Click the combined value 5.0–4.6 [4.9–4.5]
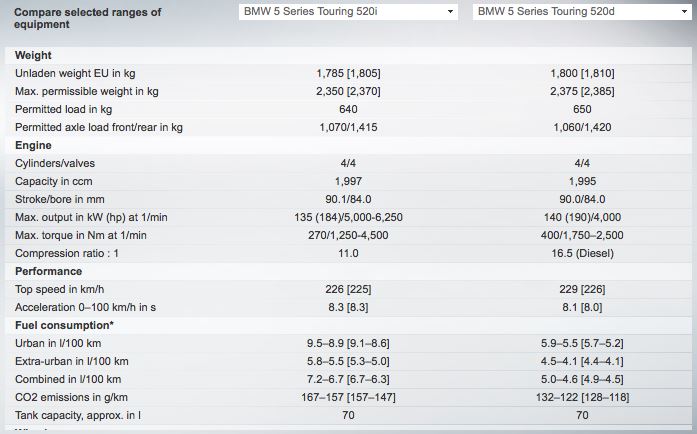This screenshot has height=434, width=697. coord(582,379)
